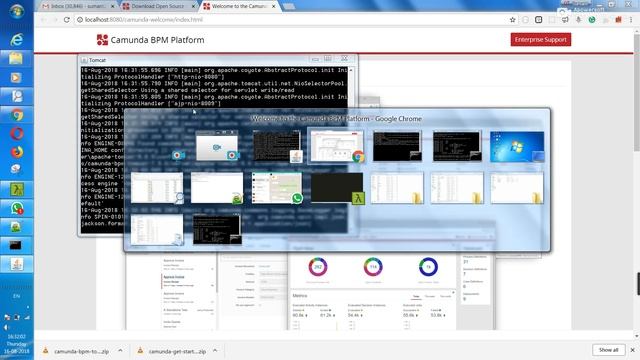640x360 pixels.
Task: Bookmark this page with the star
Action: pos(513,20)
